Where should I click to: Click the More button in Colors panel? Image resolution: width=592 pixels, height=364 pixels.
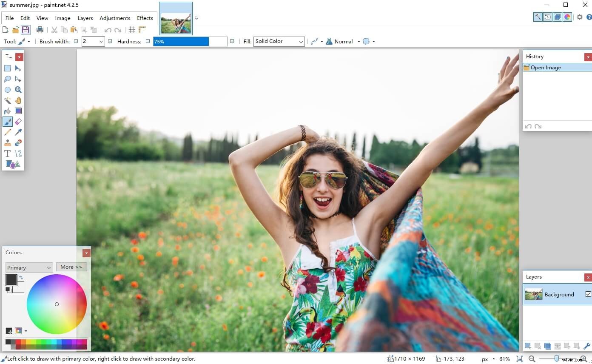(x=71, y=267)
